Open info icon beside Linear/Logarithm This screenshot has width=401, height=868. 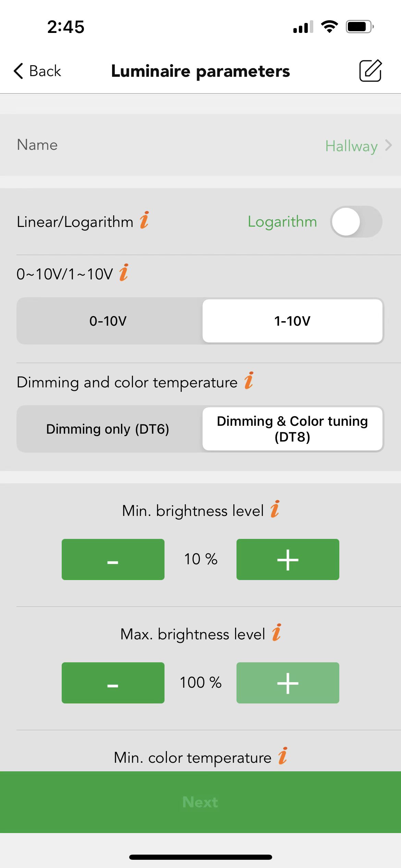(144, 220)
